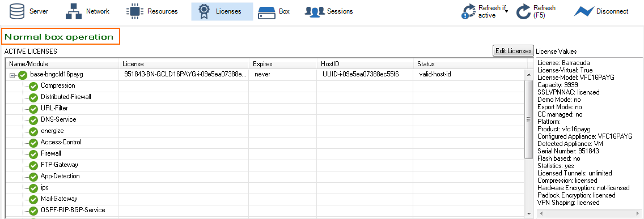Click the green check beside URL-Filter
The image size is (644, 219).
click(x=33, y=109)
